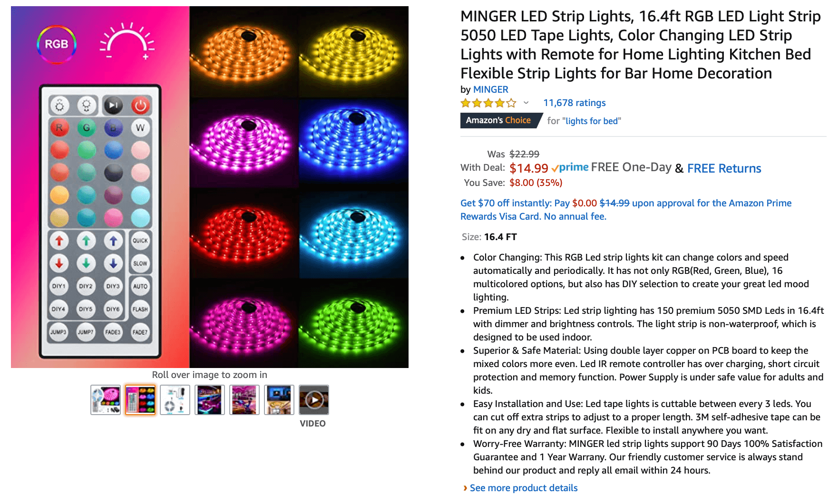Select the fourth thumbnail showing lit bar room

tap(210, 400)
